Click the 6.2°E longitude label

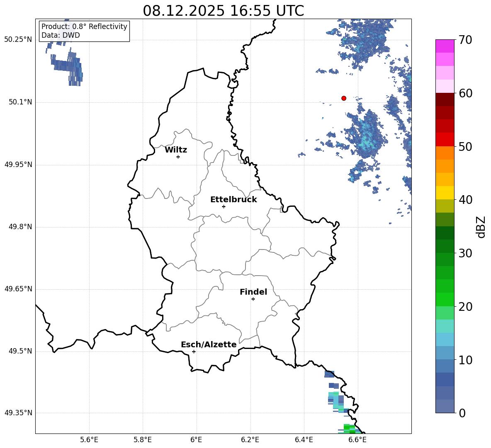[250, 440]
